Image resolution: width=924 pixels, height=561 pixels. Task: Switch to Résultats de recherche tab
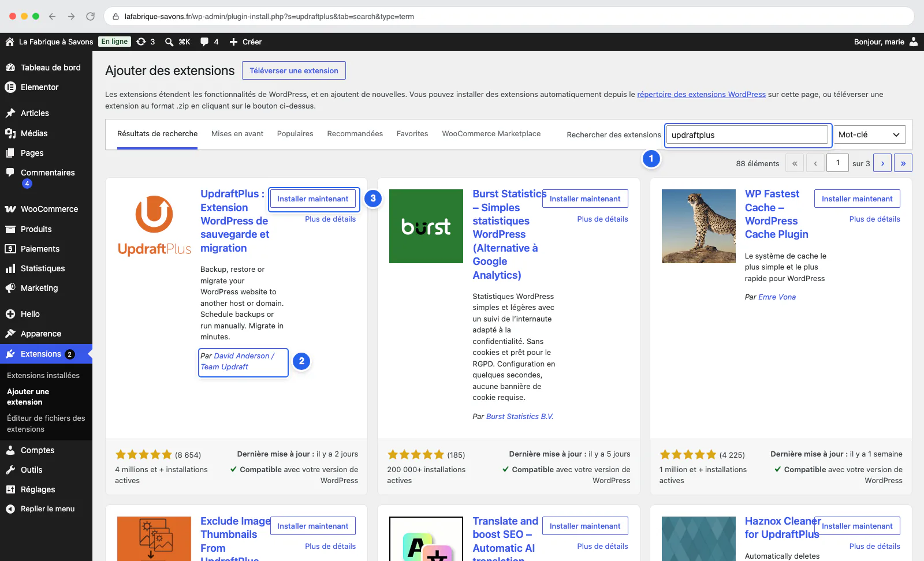click(157, 134)
